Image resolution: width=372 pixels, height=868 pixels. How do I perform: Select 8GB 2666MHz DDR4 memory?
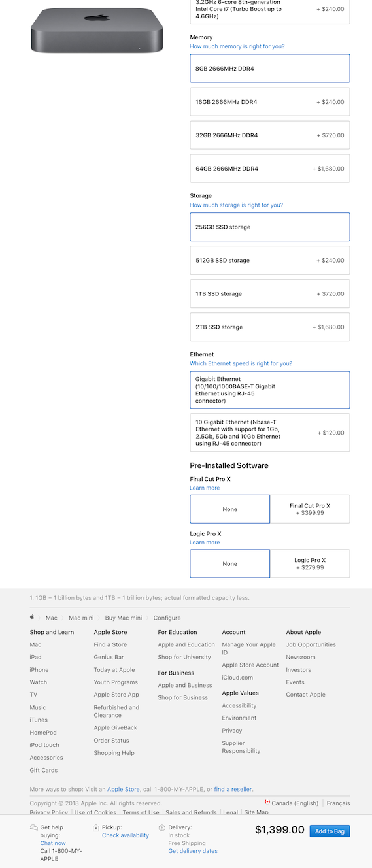(x=270, y=69)
